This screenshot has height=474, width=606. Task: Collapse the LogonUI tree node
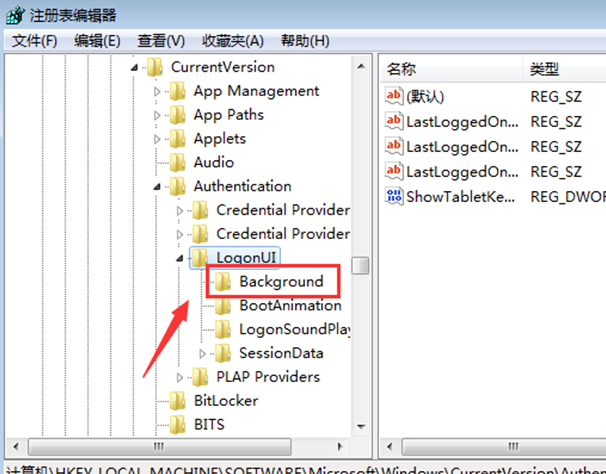tap(180, 258)
